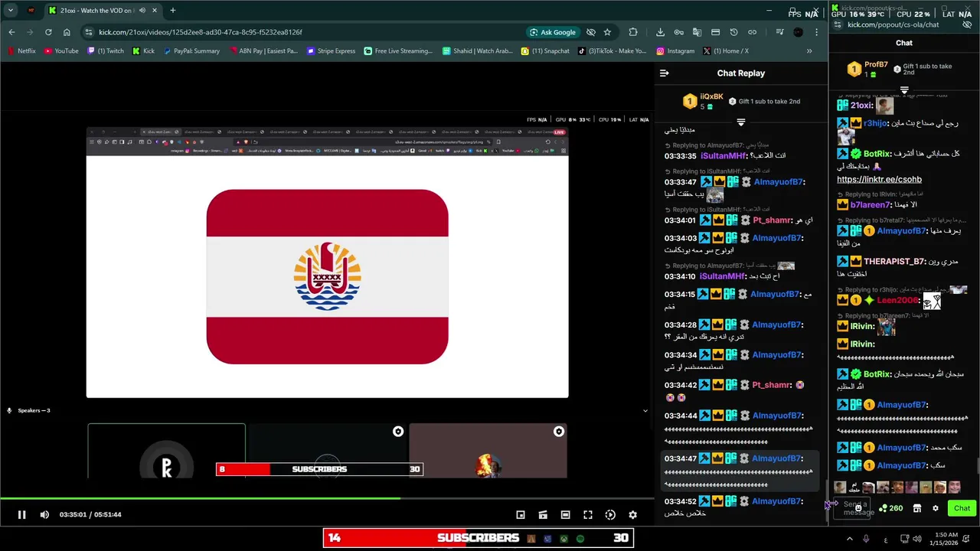Click the 260 channel points counter
The height and width of the screenshot is (551, 980).
(x=891, y=508)
